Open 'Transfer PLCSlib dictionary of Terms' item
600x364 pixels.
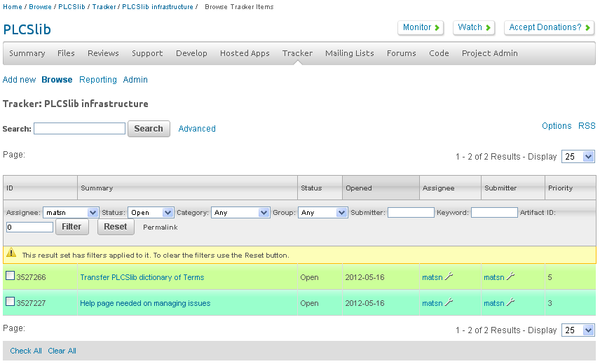[x=142, y=277]
